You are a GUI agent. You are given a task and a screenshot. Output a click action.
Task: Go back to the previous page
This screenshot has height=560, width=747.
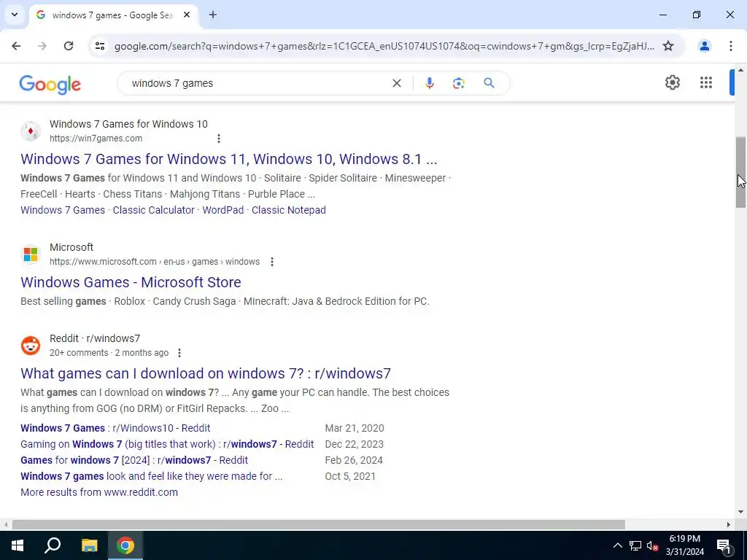click(x=16, y=46)
